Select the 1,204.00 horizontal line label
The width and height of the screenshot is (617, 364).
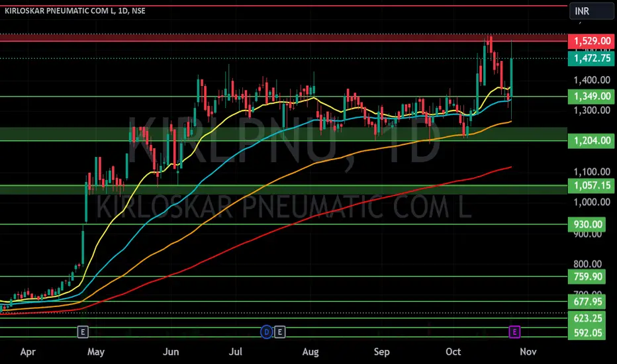tap(591, 140)
